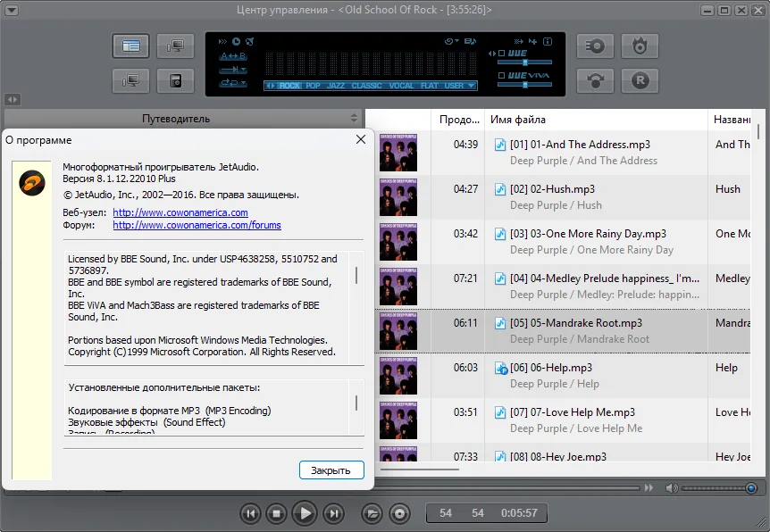
Task: Open the sound mode swirl dropdown
Action: 451,42
